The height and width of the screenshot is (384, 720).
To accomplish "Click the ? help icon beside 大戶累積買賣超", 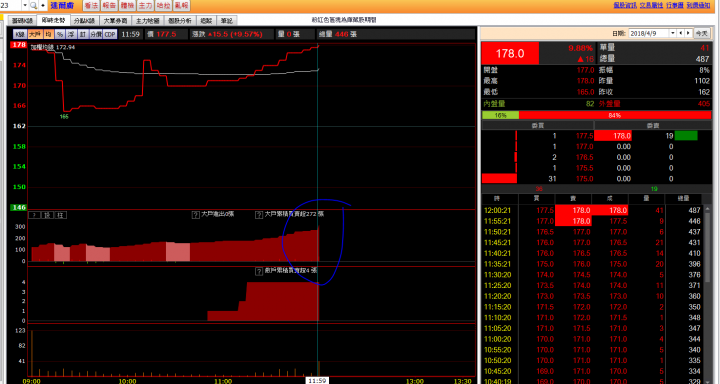I will pyautogui.click(x=259, y=215).
